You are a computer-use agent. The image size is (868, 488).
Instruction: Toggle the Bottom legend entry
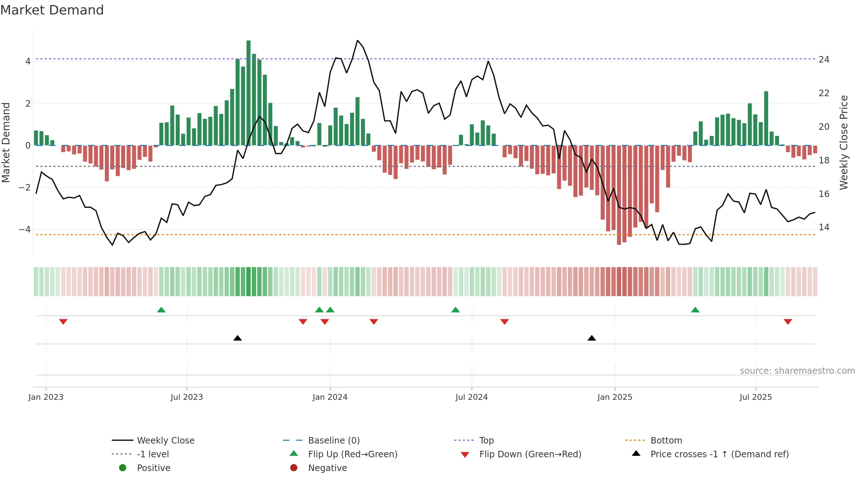(654, 440)
